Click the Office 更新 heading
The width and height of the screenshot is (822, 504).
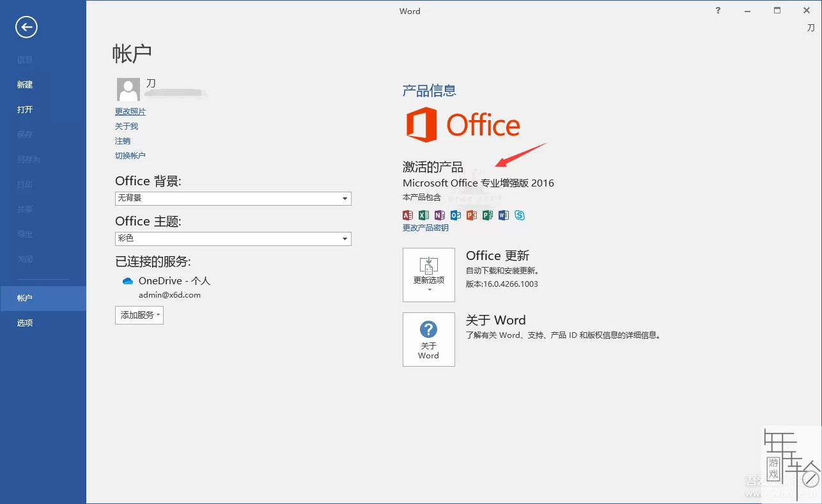coord(498,256)
